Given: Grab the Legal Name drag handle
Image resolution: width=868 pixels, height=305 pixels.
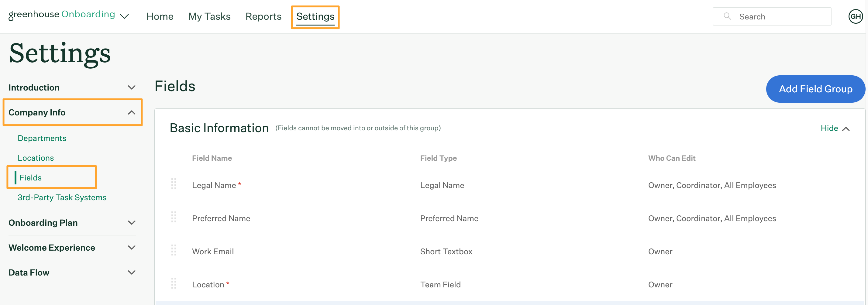Looking at the screenshot, I should [174, 184].
